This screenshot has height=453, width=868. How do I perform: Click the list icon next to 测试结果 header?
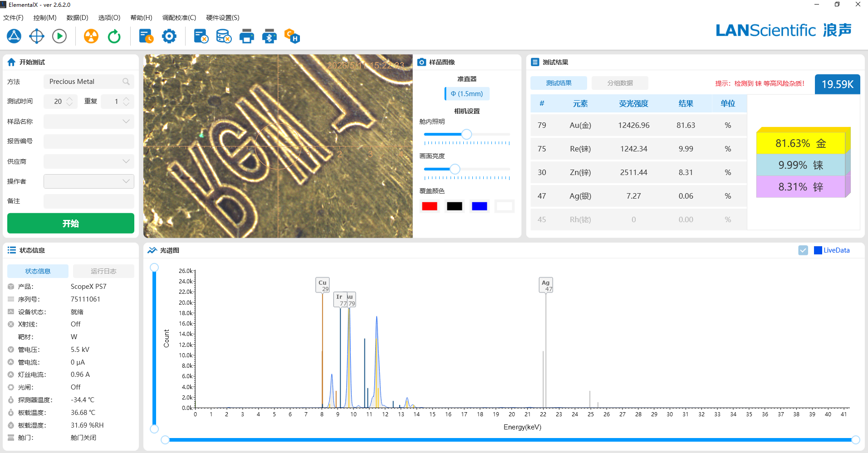coord(535,62)
